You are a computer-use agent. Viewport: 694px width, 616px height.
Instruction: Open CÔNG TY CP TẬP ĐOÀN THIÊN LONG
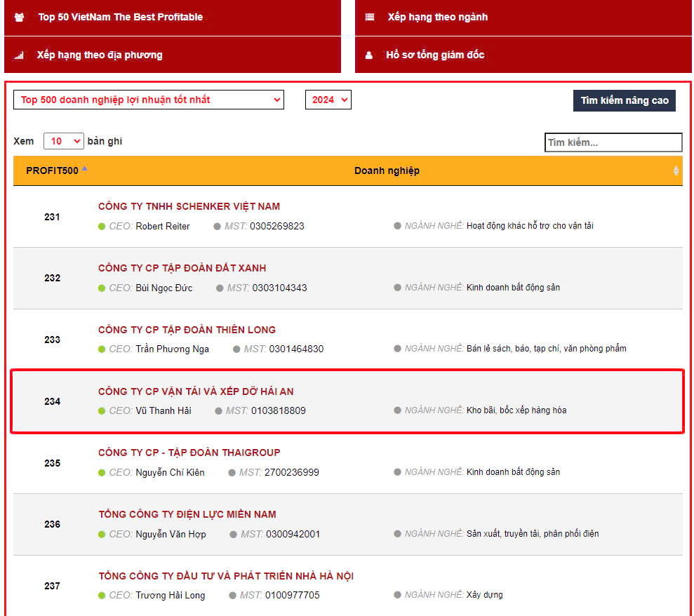tap(187, 330)
